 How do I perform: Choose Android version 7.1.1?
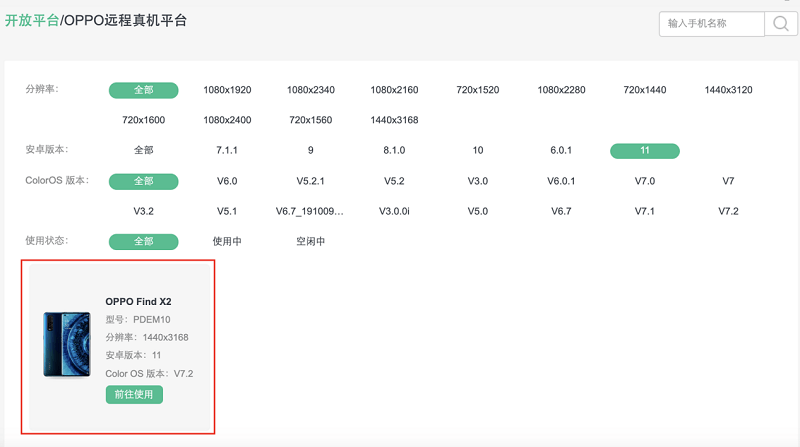tap(227, 151)
